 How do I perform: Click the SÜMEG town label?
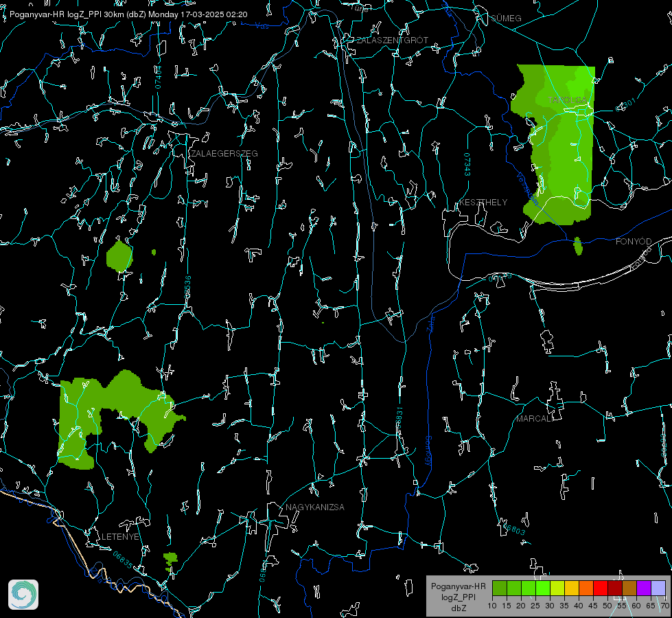[506, 19]
